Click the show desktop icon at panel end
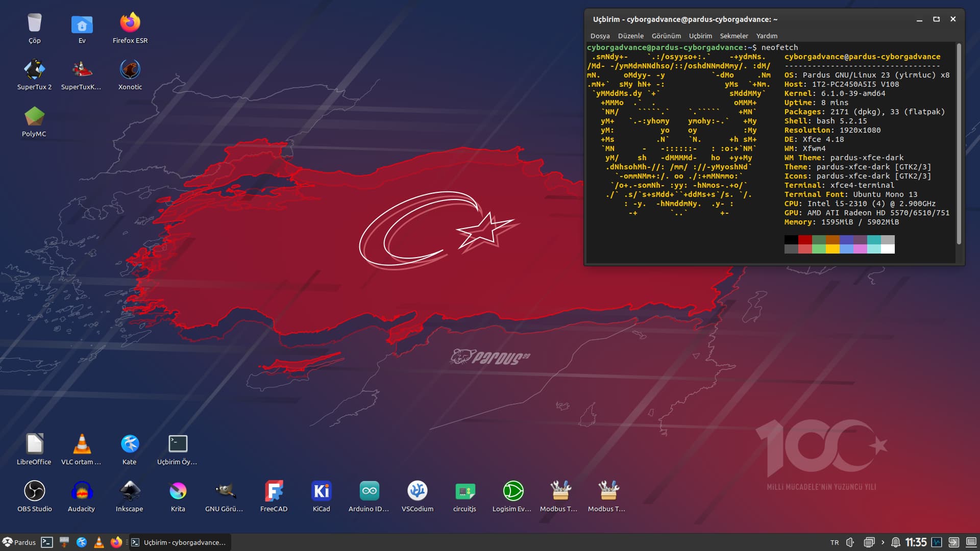 pyautogui.click(x=971, y=542)
